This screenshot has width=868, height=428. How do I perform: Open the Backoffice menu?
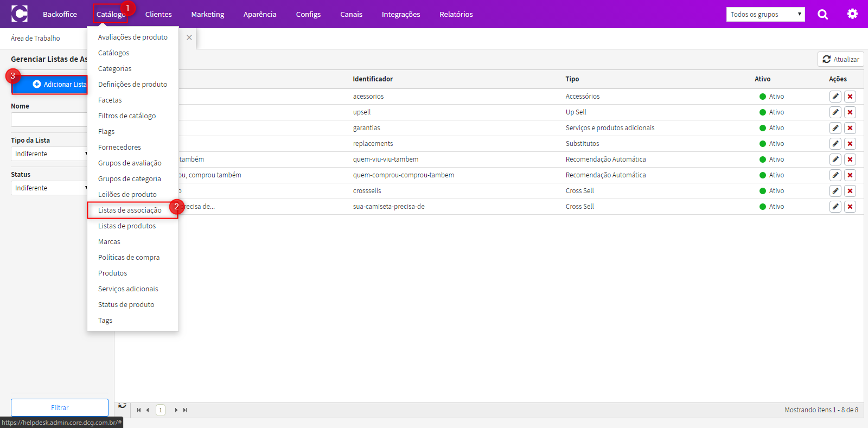[x=60, y=14]
